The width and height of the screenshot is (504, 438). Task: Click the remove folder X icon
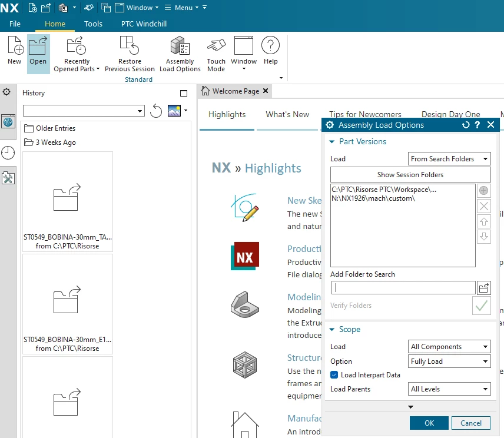(484, 206)
